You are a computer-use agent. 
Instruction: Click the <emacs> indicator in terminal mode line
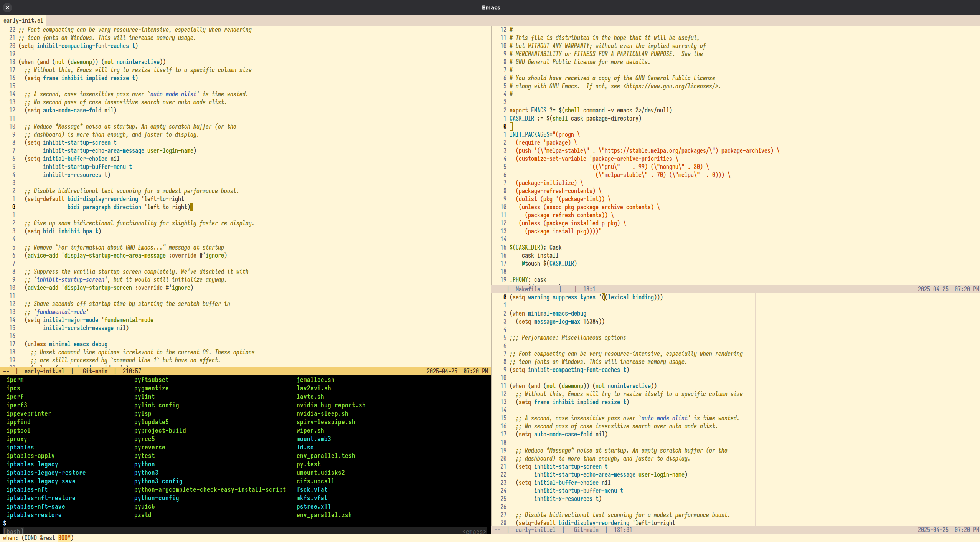[x=474, y=532]
